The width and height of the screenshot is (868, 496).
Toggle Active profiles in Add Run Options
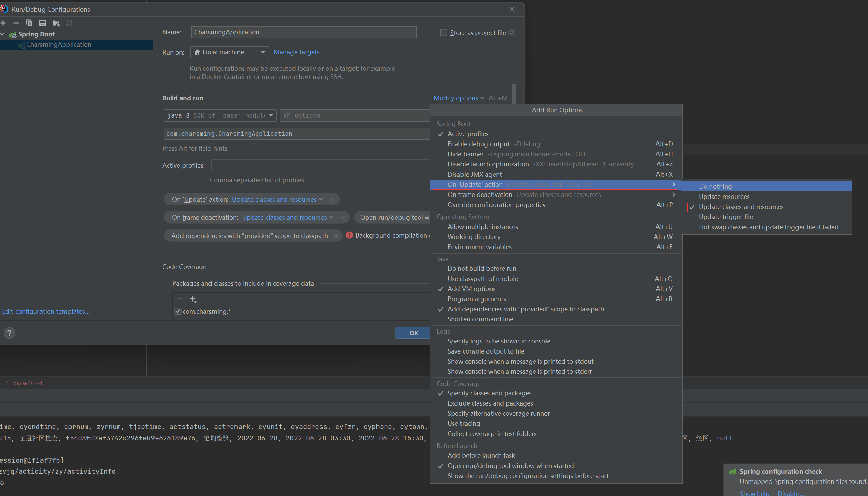[556, 134]
